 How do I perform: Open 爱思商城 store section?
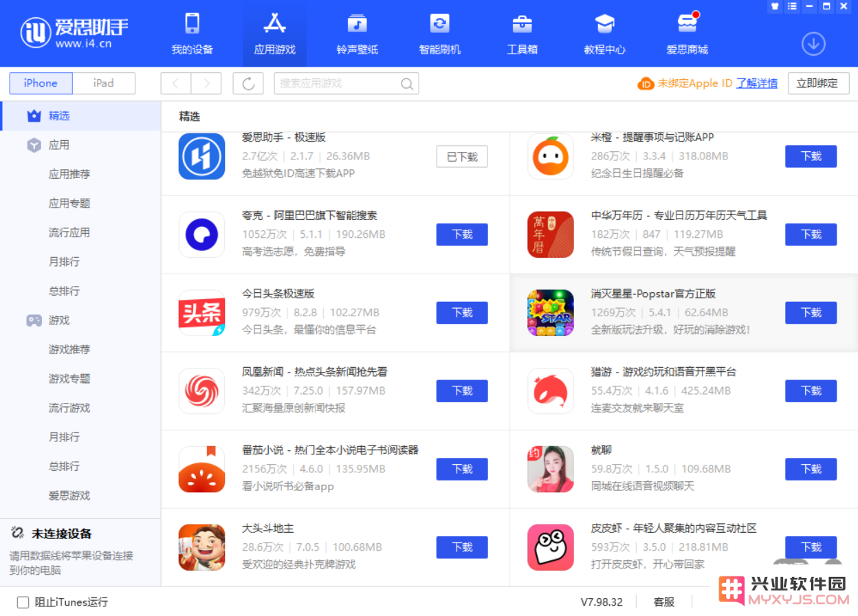(x=687, y=33)
